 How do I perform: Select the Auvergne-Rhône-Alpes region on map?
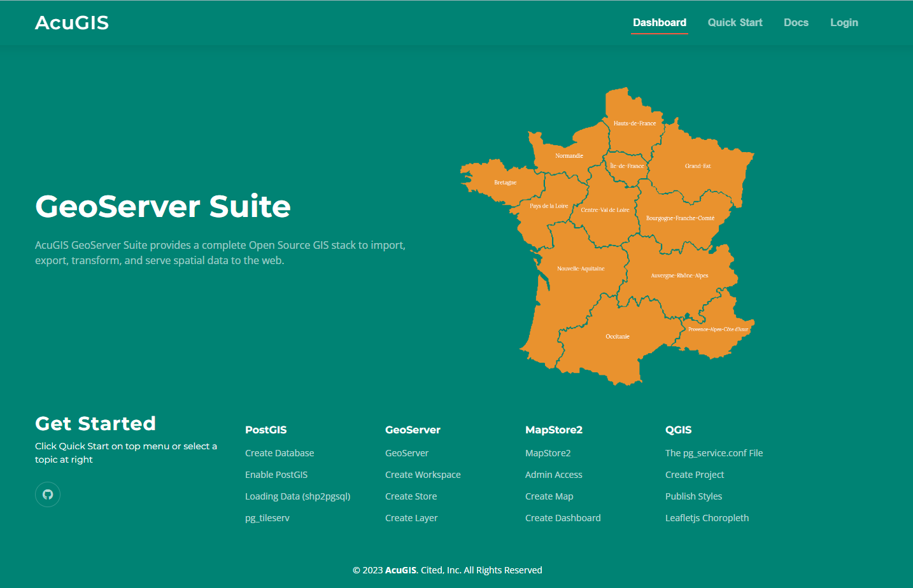click(x=679, y=275)
